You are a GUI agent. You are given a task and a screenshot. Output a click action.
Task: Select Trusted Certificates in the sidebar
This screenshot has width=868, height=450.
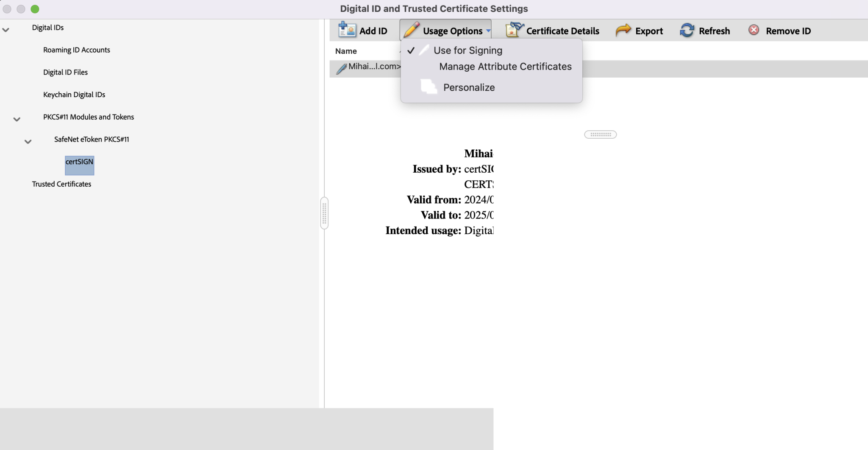point(61,184)
